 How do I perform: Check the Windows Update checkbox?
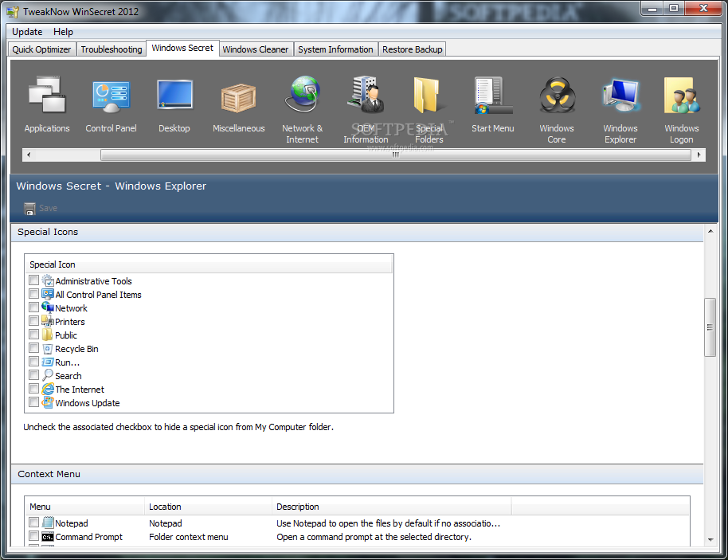coord(34,401)
